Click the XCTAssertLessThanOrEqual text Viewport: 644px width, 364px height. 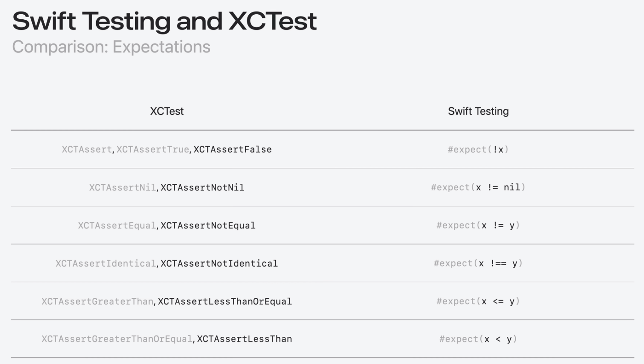[x=225, y=301]
